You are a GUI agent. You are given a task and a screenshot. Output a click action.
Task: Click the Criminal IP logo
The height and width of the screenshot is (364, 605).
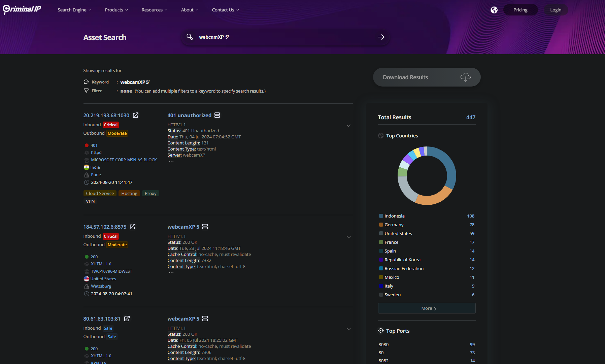click(22, 9)
